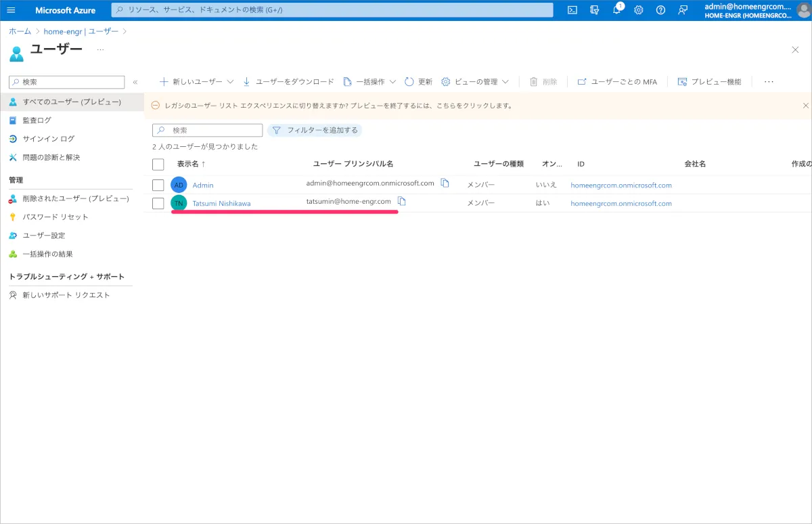The width and height of the screenshot is (812, 524).
Task: Click the account avatar in top right
Action: pos(804,10)
